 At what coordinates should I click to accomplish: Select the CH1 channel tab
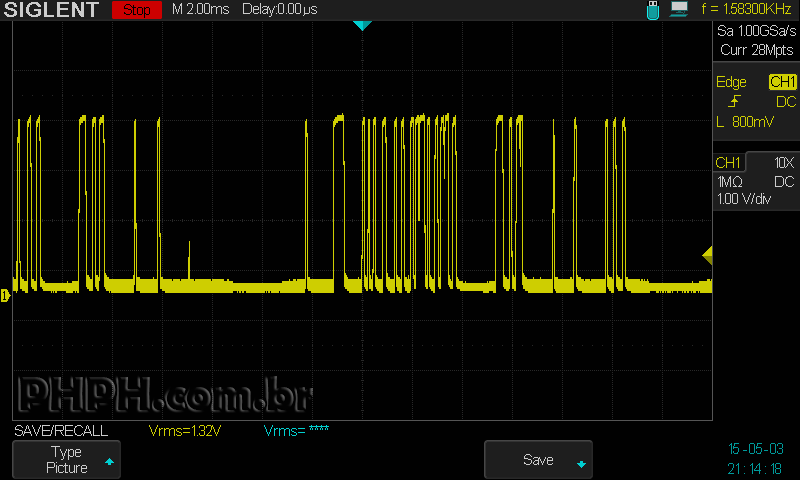tap(728, 162)
